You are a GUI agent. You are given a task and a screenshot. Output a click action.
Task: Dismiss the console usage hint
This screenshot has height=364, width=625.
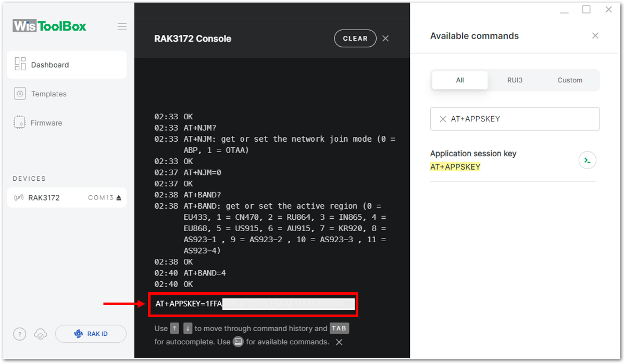coord(339,342)
